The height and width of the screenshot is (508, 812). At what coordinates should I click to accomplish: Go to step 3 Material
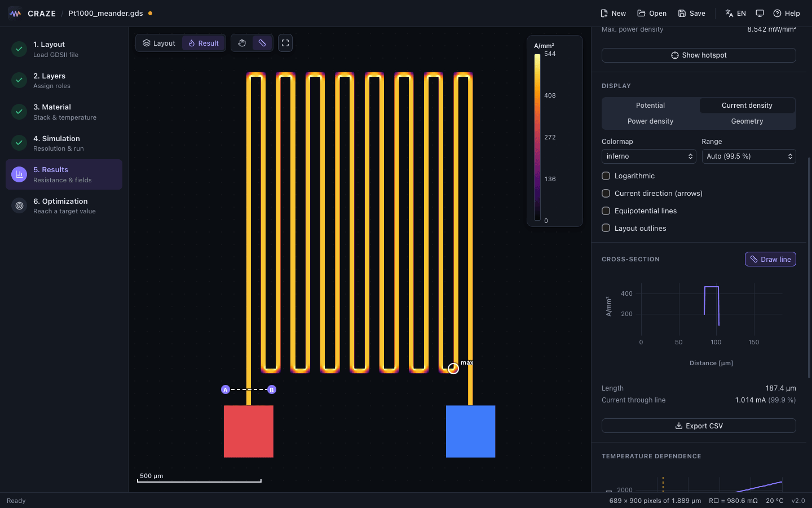pyautogui.click(x=64, y=112)
